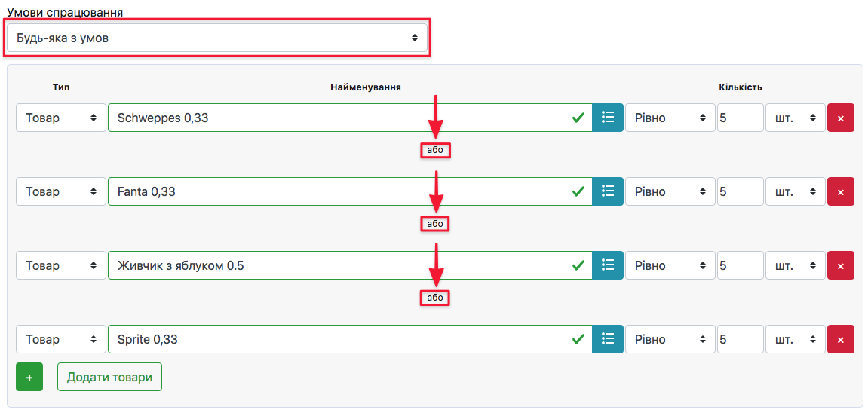Open шт. unit dropdown for Sprite row
This screenshot has width=868, height=416.
coord(796,339)
